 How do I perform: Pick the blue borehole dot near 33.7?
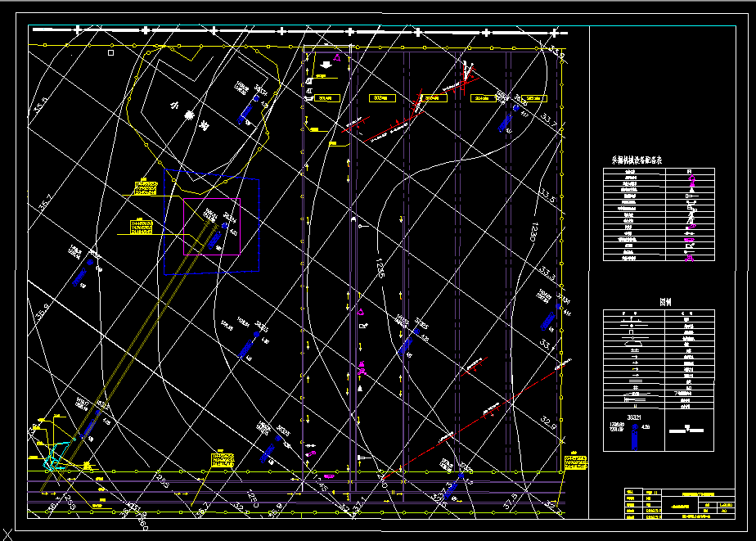pos(516,109)
